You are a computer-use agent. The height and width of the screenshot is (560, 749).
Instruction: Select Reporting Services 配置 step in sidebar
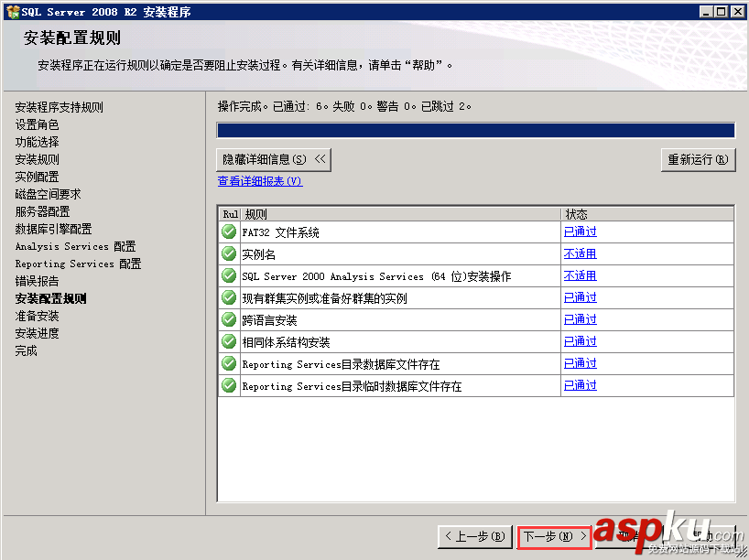pyautogui.click(x=79, y=264)
